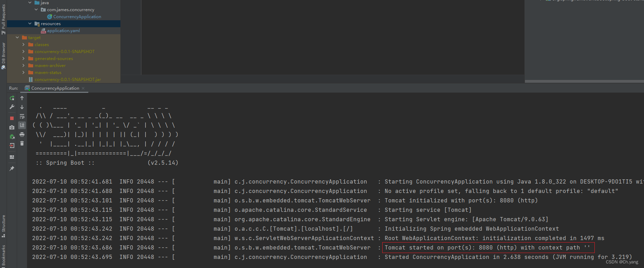
Task: Click horizontal scrollbar under the right panel
Action: pos(584,81)
